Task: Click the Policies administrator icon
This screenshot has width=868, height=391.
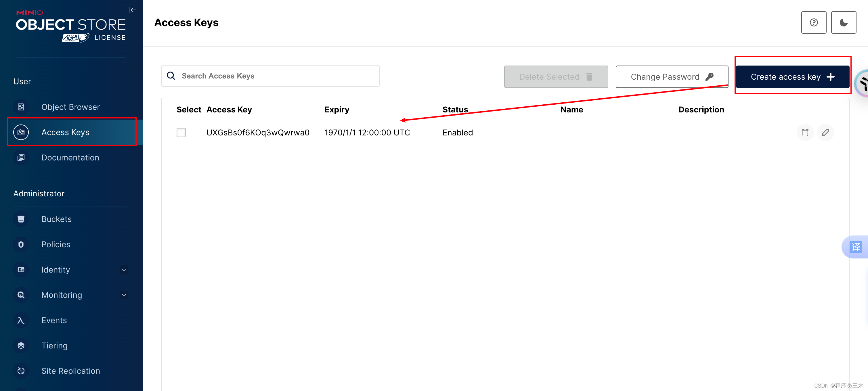Action: (20, 244)
